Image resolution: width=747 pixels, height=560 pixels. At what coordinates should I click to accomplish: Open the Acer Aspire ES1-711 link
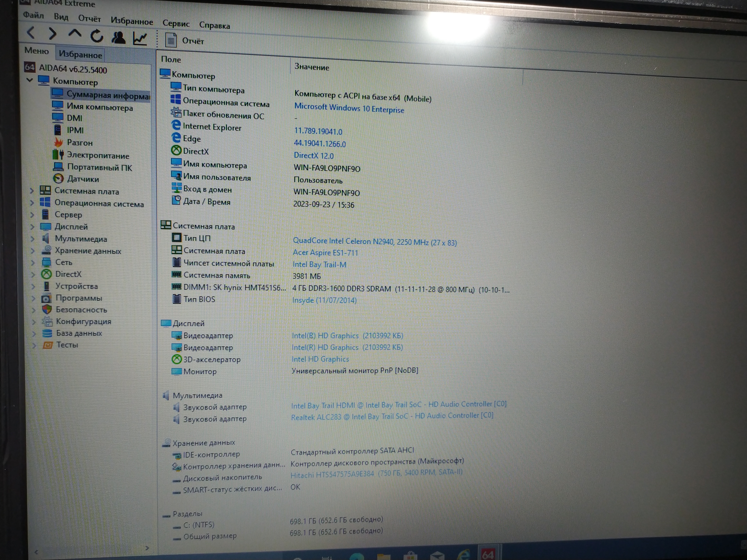coord(325,252)
